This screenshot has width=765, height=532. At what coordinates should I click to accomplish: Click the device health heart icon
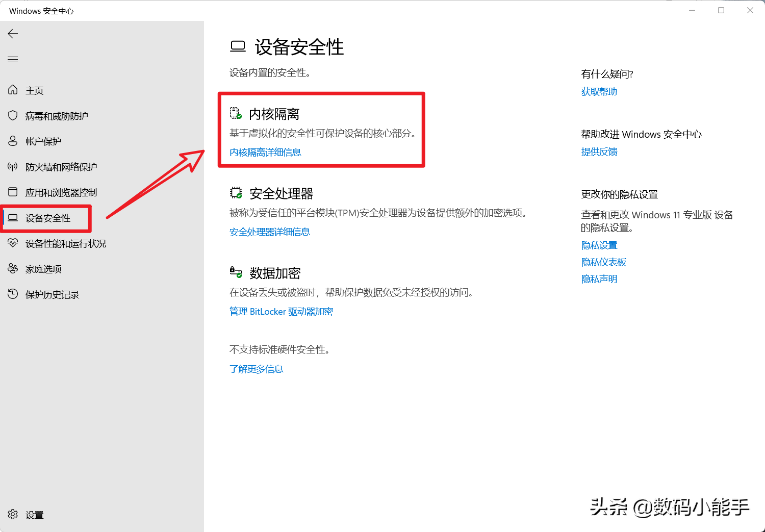tap(13, 243)
